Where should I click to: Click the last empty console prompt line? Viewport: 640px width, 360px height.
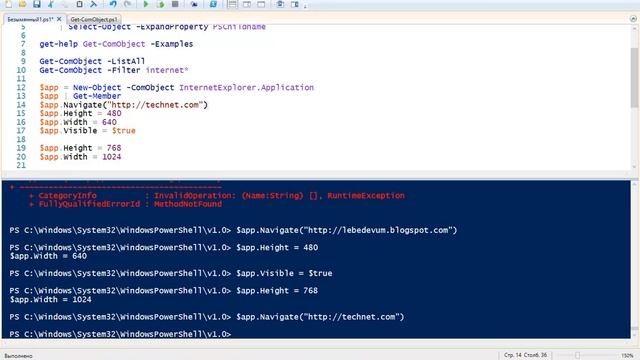(x=120, y=334)
